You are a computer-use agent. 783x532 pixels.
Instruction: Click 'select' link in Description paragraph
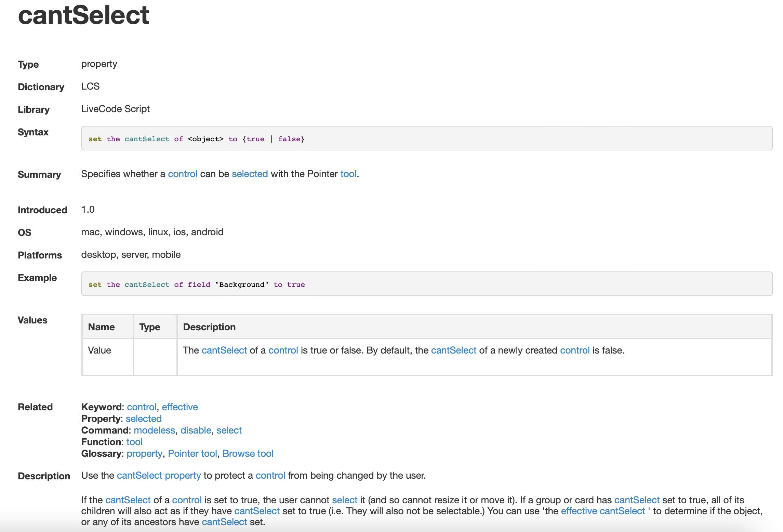(344, 500)
